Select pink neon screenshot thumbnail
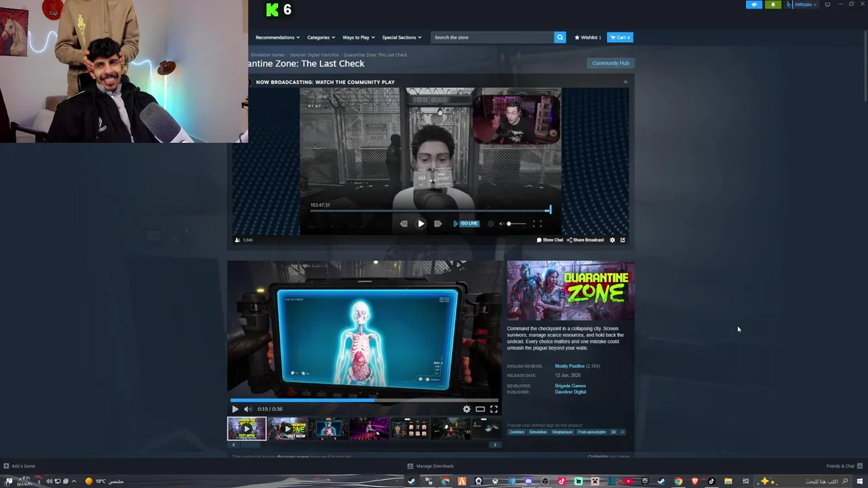 click(369, 429)
